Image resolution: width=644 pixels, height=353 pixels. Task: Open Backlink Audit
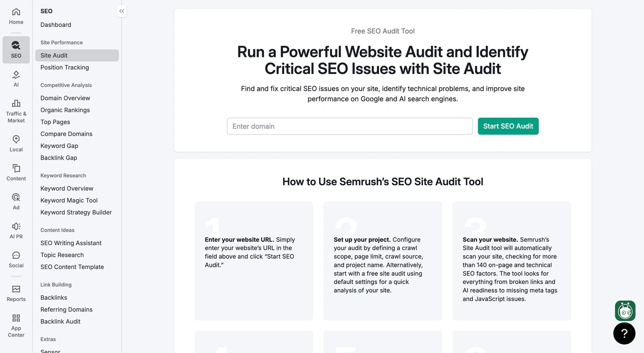tap(60, 322)
